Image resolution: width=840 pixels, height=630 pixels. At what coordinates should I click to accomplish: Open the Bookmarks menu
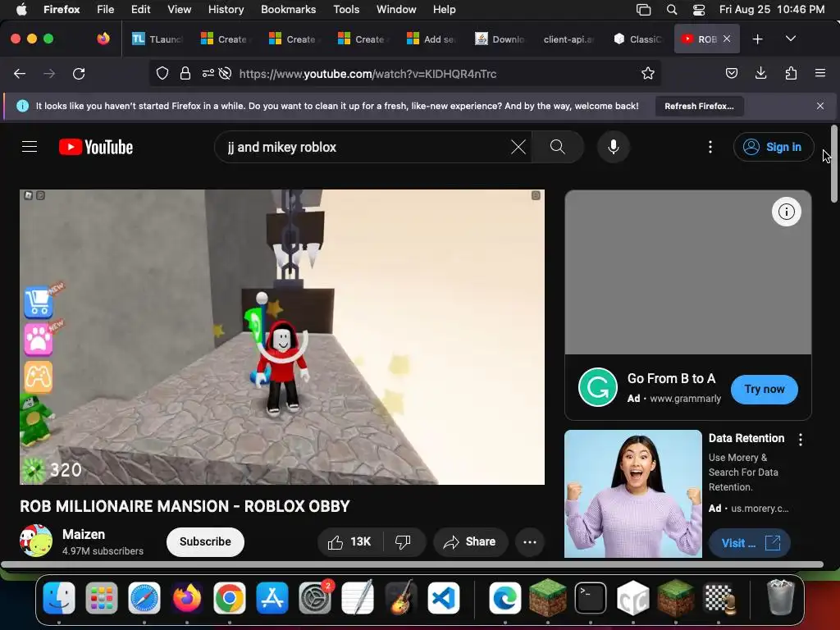[288, 9]
